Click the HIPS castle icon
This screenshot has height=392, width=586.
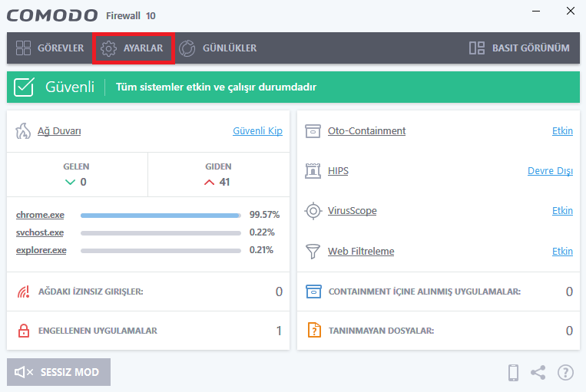click(x=313, y=171)
